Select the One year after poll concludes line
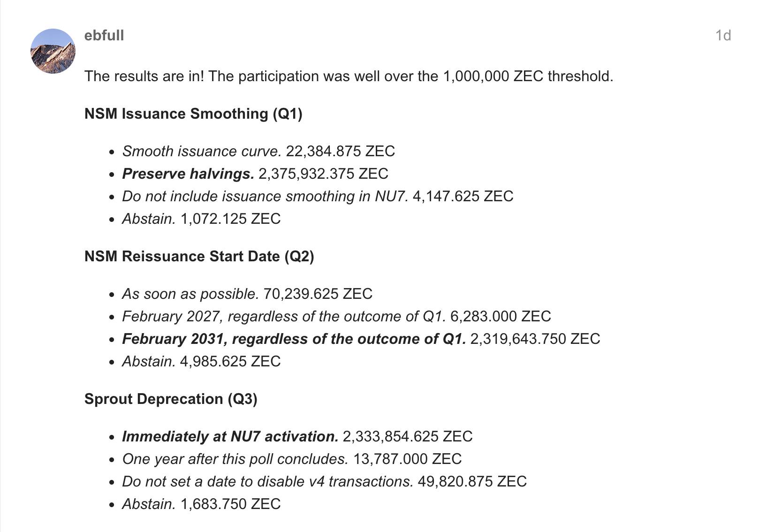Viewport: 759px width, 532px height. [x=292, y=459]
